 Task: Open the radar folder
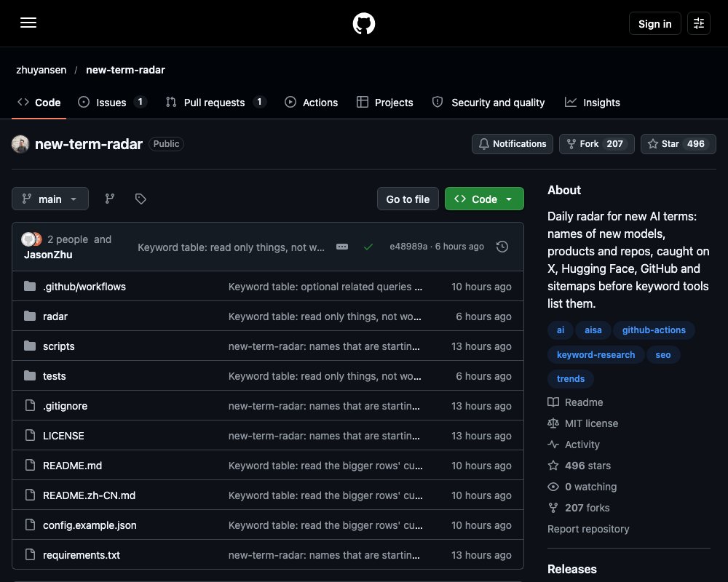(55, 316)
